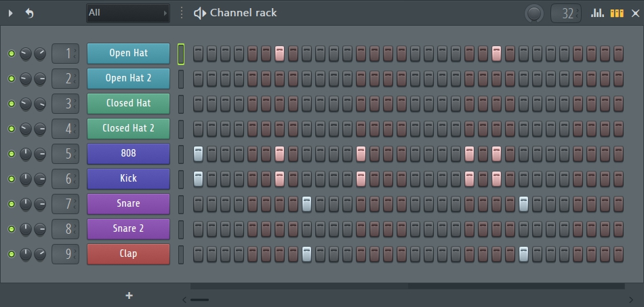
Task: Mute the 808 channel green LED
Action: click(12, 153)
